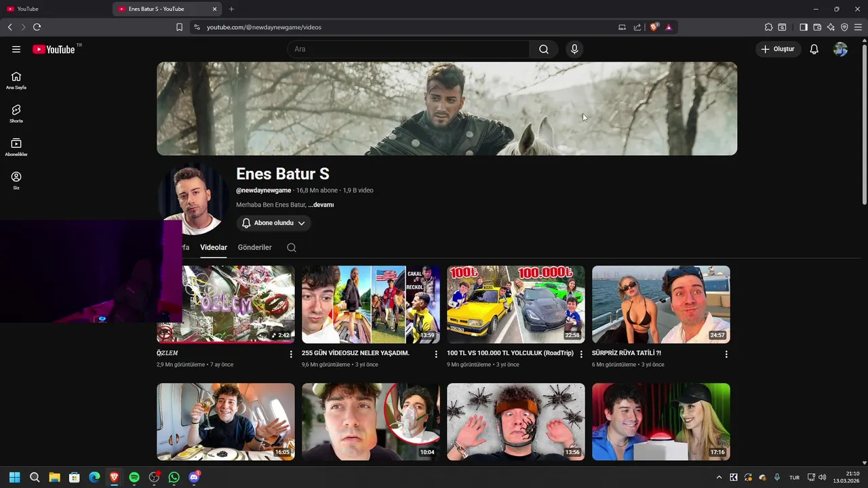
Task: Click the YouTube search input field
Action: (408, 49)
